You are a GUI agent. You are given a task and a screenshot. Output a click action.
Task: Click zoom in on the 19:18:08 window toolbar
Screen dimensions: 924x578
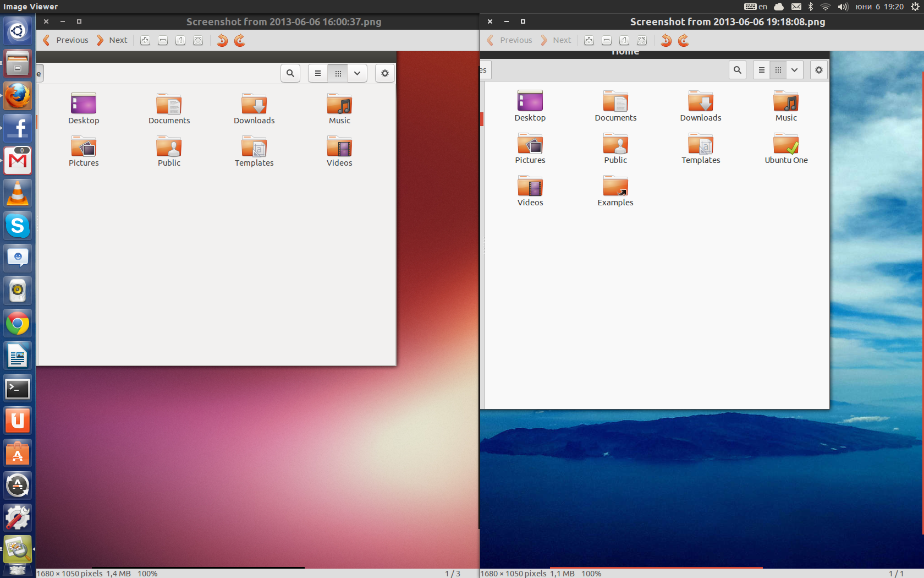click(x=589, y=40)
